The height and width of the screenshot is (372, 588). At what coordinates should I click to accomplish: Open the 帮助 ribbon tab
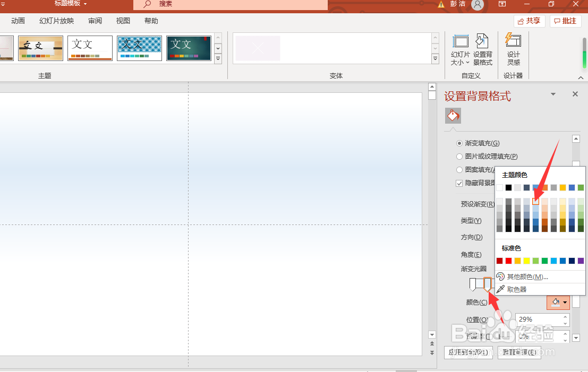pyautogui.click(x=151, y=21)
